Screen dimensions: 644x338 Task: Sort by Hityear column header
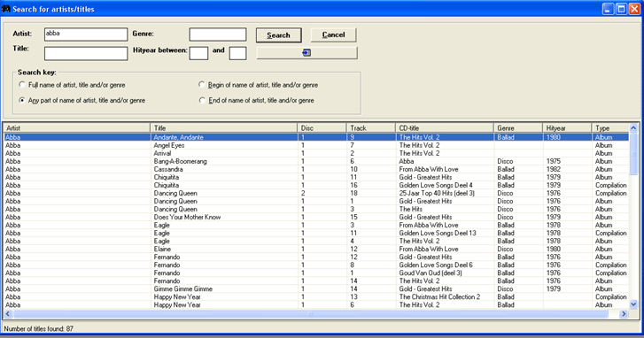[567, 128]
